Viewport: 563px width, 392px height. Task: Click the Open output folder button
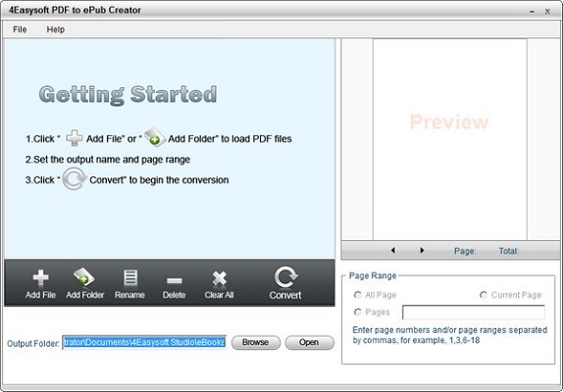(309, 342)
